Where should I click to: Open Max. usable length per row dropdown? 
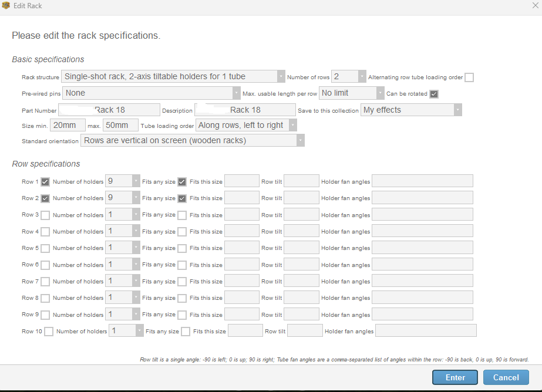click(x=351, y=93)
